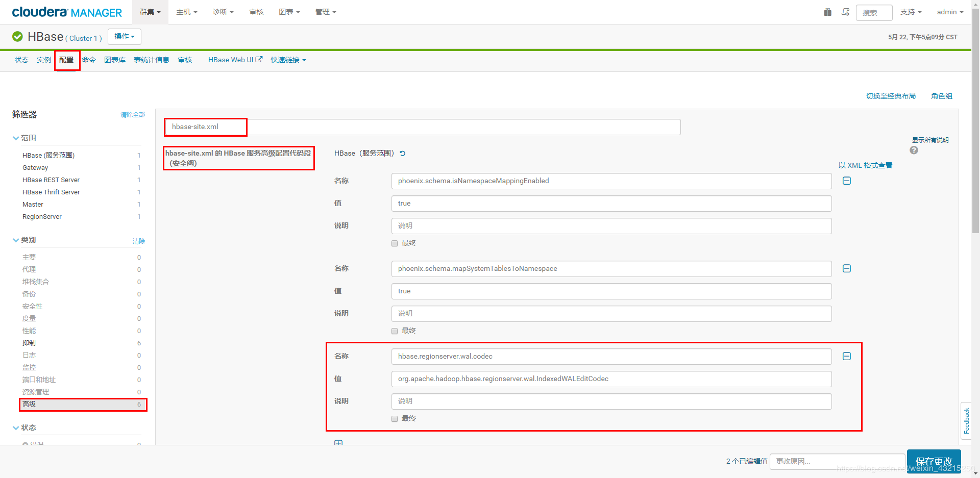Viewport: 980px width, 478px height.
Task: Collapse the 范围 filter section
Action: [x=16, y=138]
